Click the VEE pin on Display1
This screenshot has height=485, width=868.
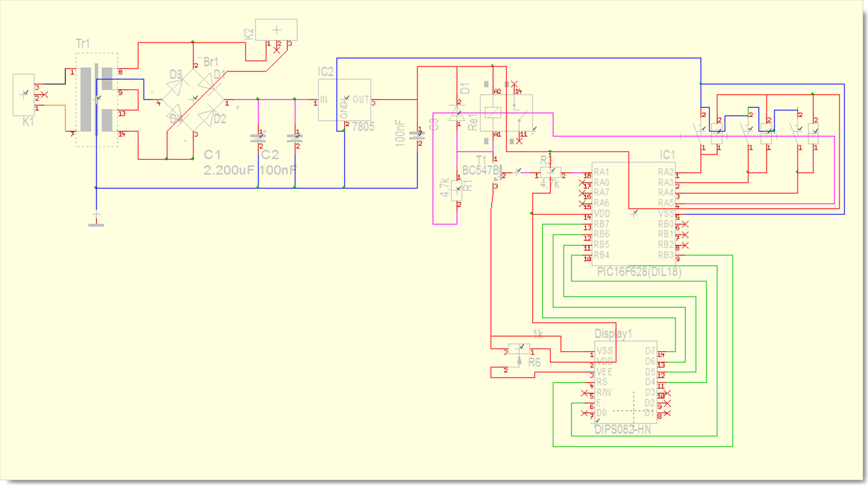[x=605, y=372]
